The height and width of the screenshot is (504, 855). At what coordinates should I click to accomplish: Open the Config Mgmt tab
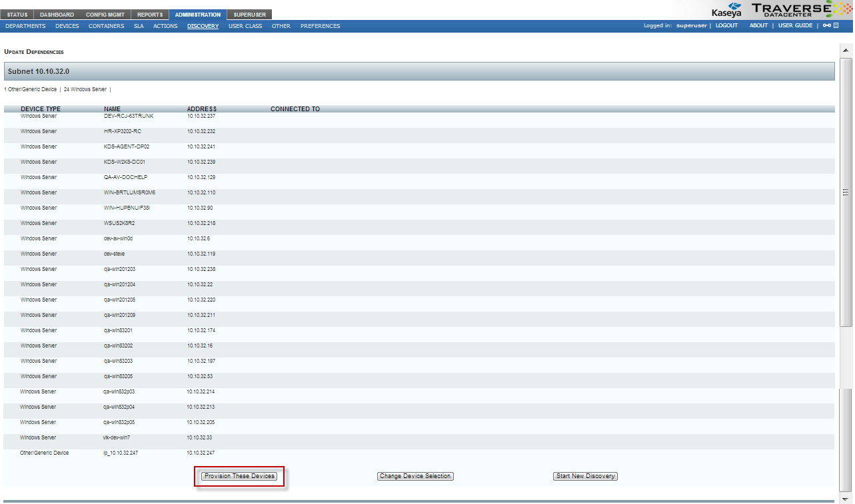105,15
